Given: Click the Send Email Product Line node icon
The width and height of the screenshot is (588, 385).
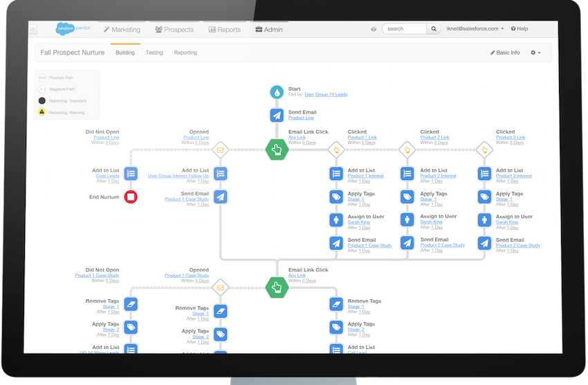Looking at the screenshot, I should click(277, 115).
